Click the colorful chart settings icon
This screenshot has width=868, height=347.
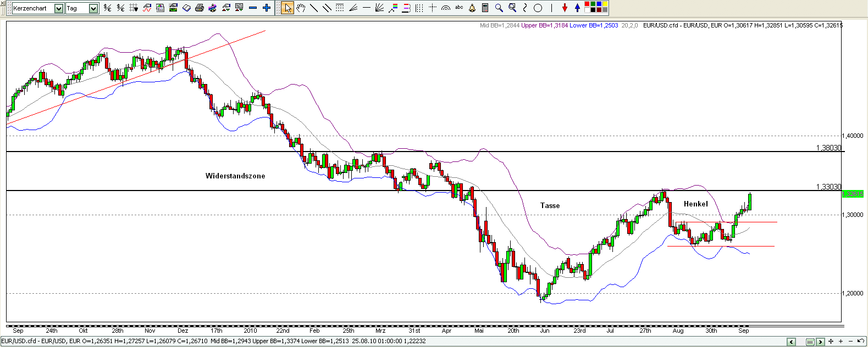213,8
